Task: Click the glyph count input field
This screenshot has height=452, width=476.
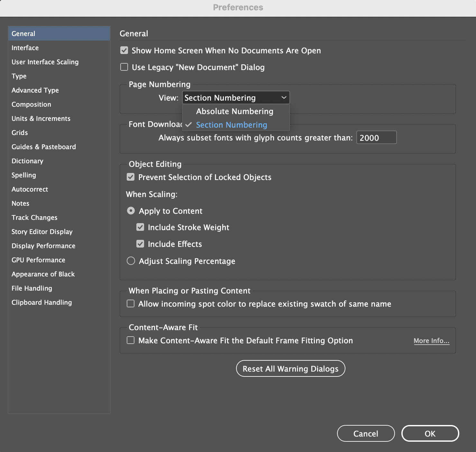Action: click(x=376, y=138)
